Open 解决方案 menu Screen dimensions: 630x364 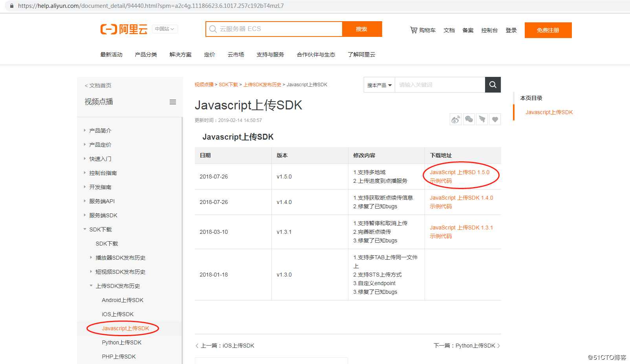pos(180,55)
